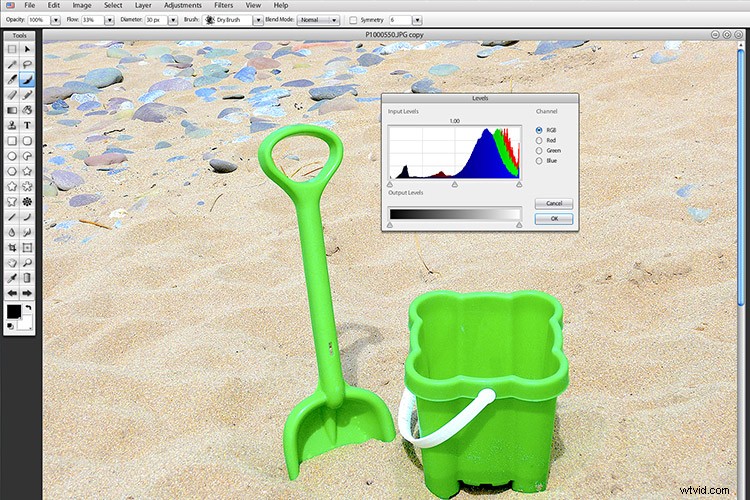The width and height of the screenshot is (750, 500).
Task: Pick the Lasso selection tool
Action: click(28, 63)
